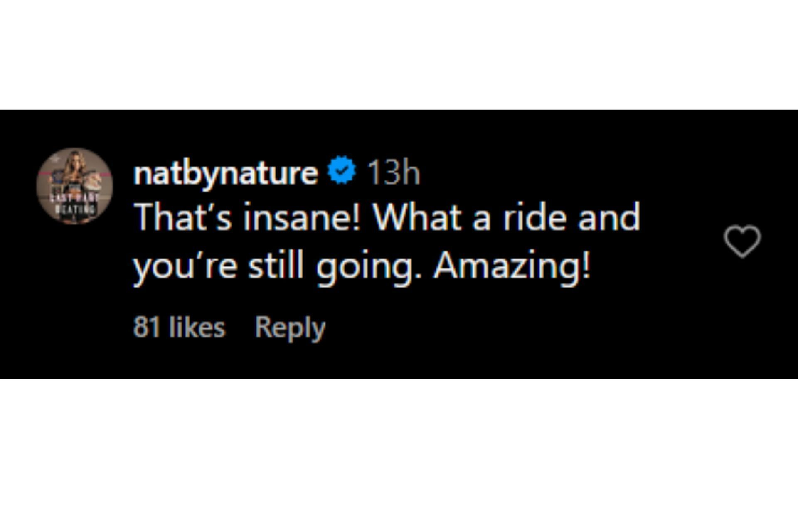
Task: Click the Reply button
Action: 290,328
